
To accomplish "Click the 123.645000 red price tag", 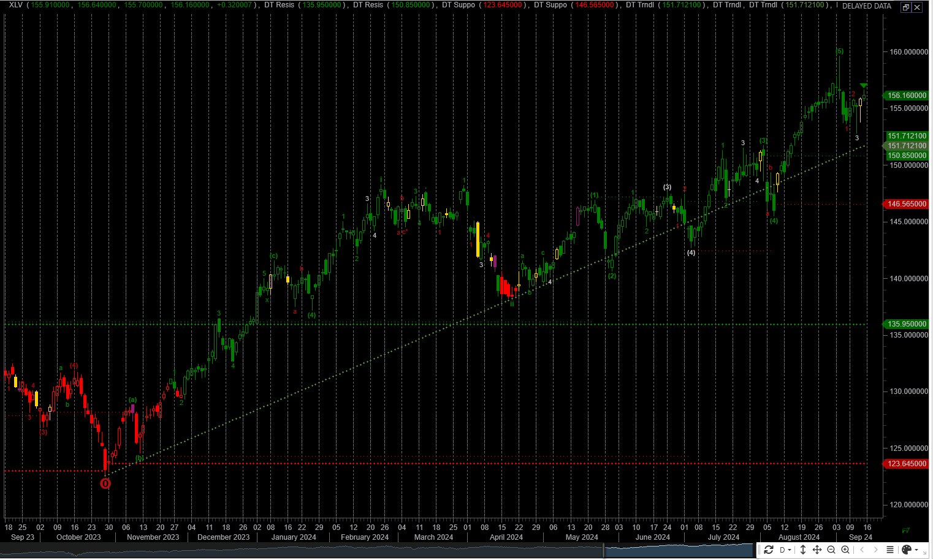I will click(x=907, y=464).
